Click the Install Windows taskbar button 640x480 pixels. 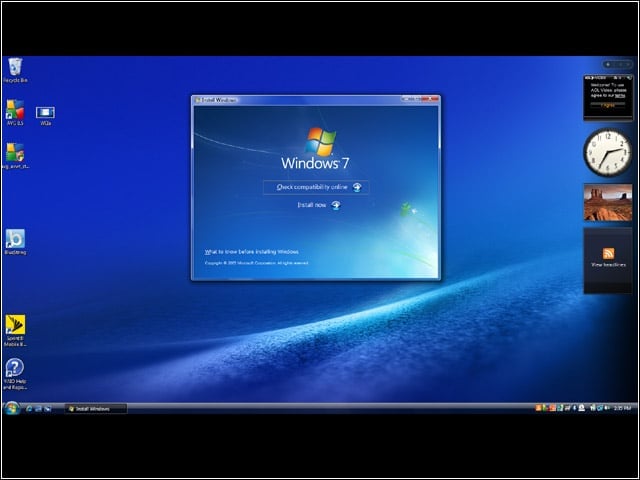point(96,409)
